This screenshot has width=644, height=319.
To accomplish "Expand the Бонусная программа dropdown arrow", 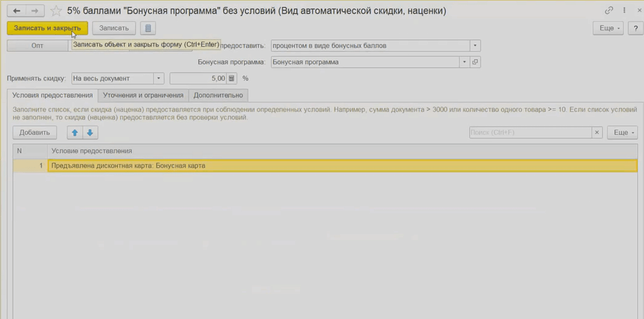I will tap(465, 62).
